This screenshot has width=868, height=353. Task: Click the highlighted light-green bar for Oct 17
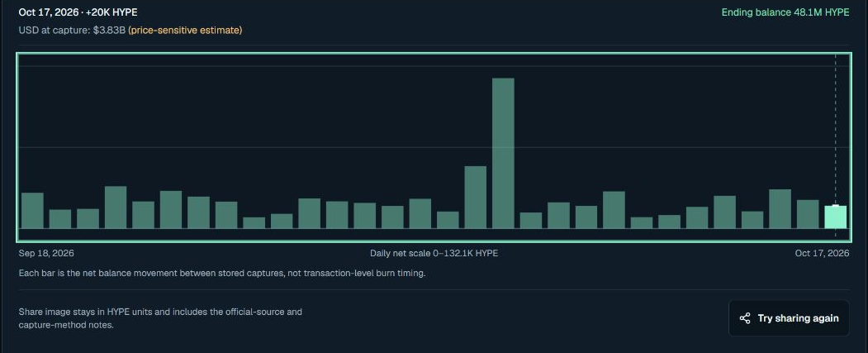pos(835,217)
